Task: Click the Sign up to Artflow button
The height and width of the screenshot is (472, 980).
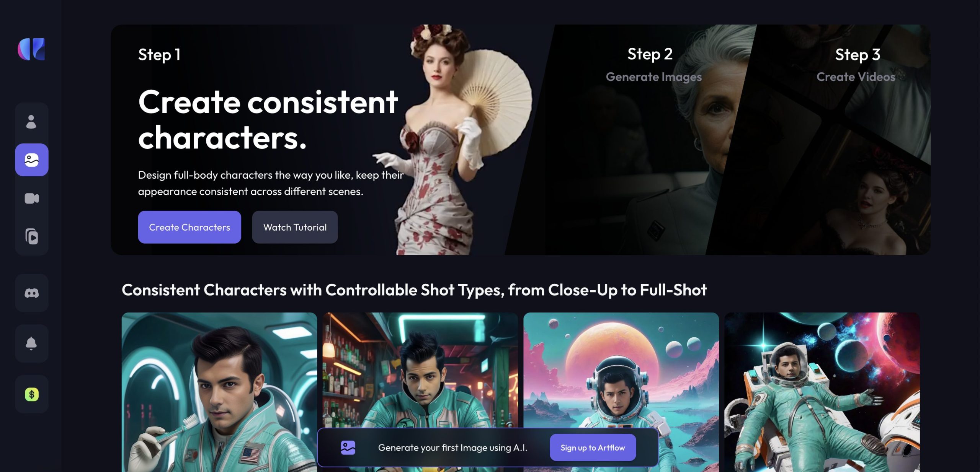Action: tap(593, 448)
